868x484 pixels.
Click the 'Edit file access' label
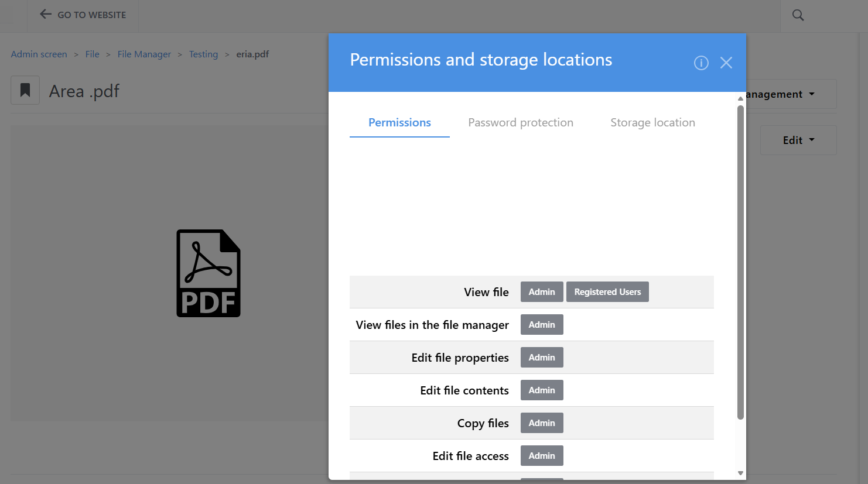coord(471,456)
